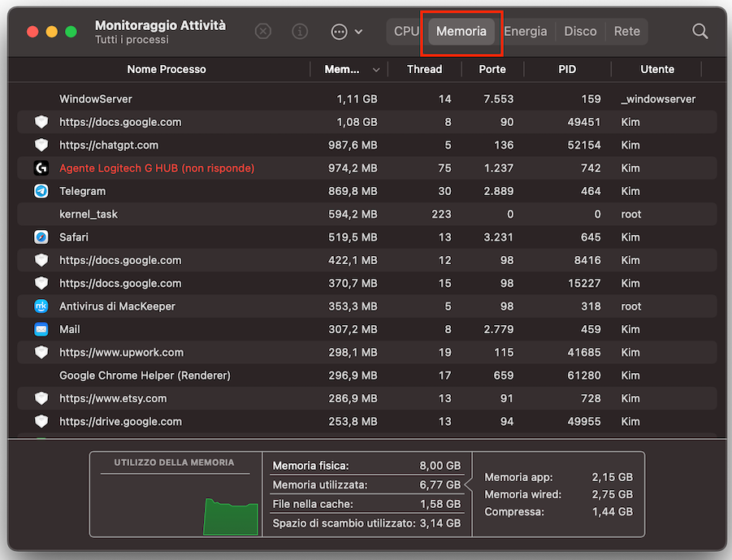732x560 pixels.
Task: Sort processes by PID column header
Action: coord(567,69)
